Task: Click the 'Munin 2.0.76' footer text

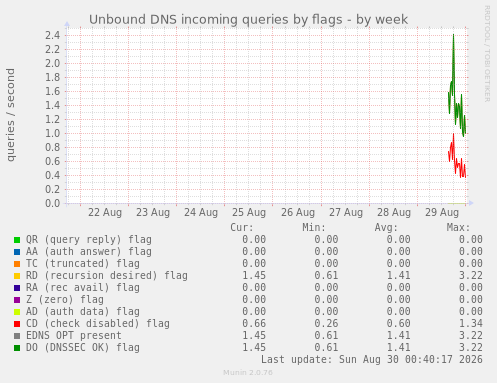Action: (x=248, y=372)
